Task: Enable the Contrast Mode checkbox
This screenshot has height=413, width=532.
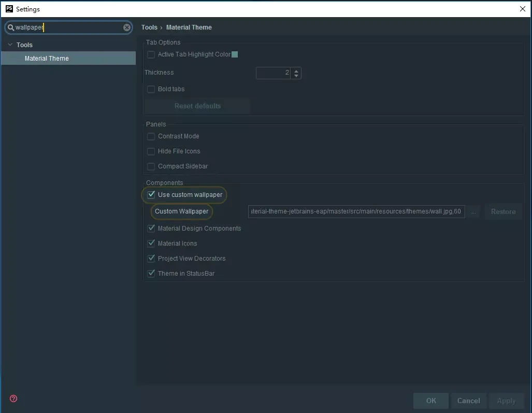Action: 151,136
